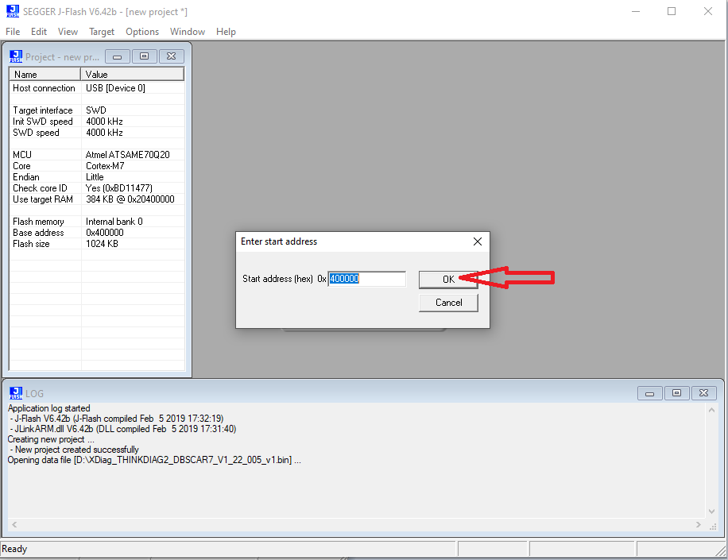Click the Value column header
This screenshot has width=728, height=560.
coord(132,74)
